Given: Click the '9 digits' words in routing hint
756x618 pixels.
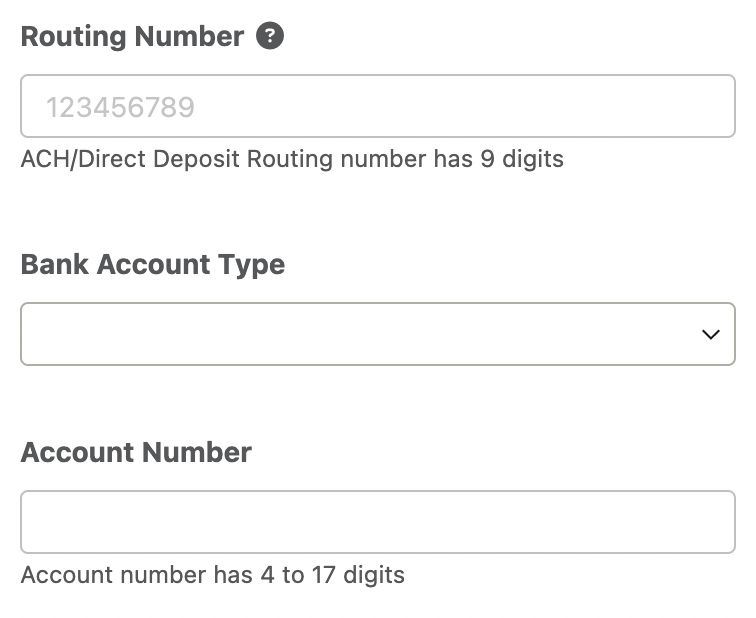Looking at the screenshot, I should [522, 159].
